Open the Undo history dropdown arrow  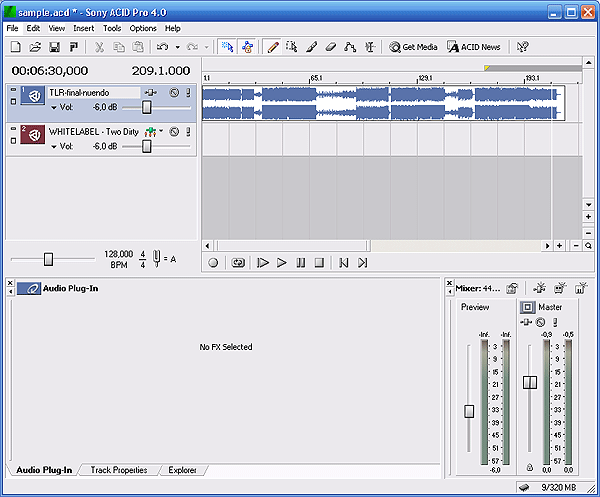pyautogui.click(x=177, y=46)
